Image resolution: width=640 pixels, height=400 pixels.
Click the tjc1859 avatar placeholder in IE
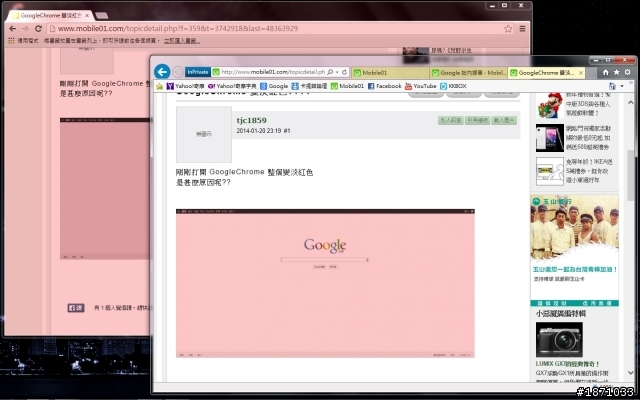[204, 134]
